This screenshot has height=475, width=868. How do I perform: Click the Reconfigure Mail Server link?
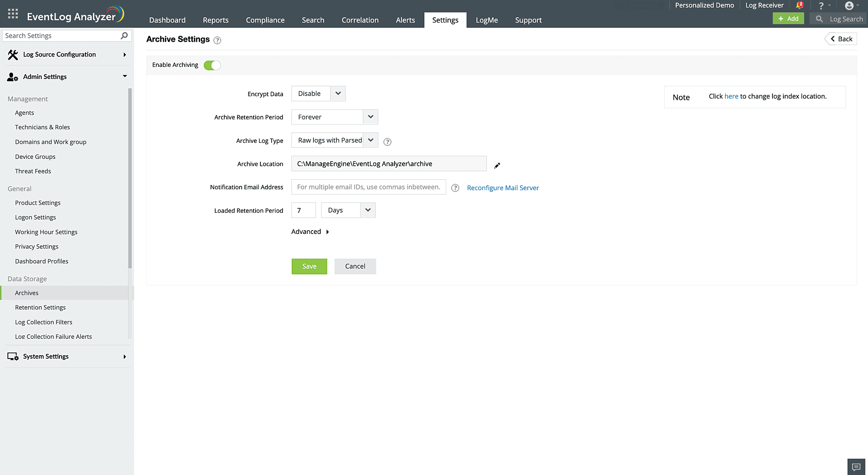503,188
